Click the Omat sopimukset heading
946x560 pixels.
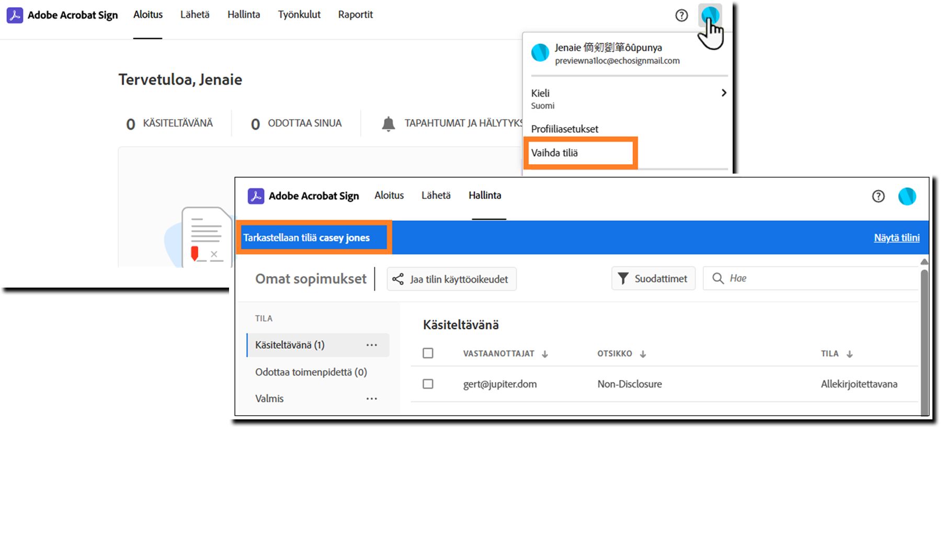[x=311, y=279]
